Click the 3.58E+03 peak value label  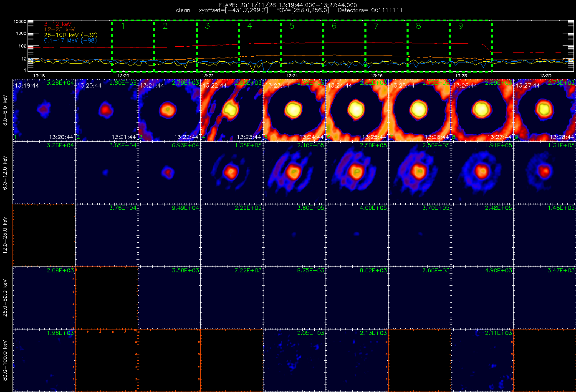click(185, 270)
